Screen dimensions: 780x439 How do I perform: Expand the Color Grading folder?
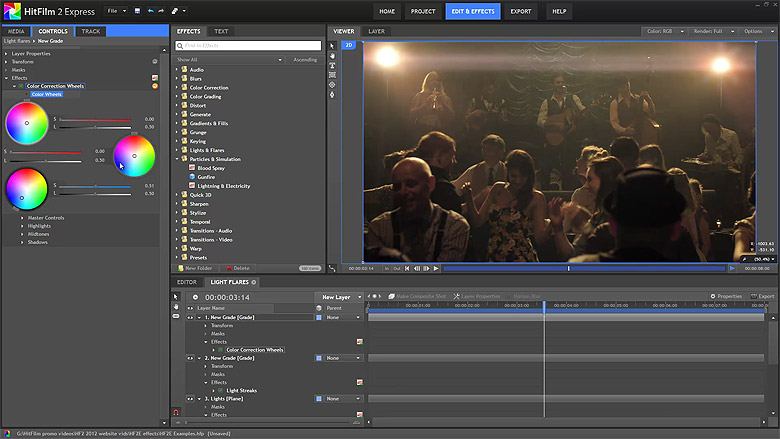tap(177, 96)
